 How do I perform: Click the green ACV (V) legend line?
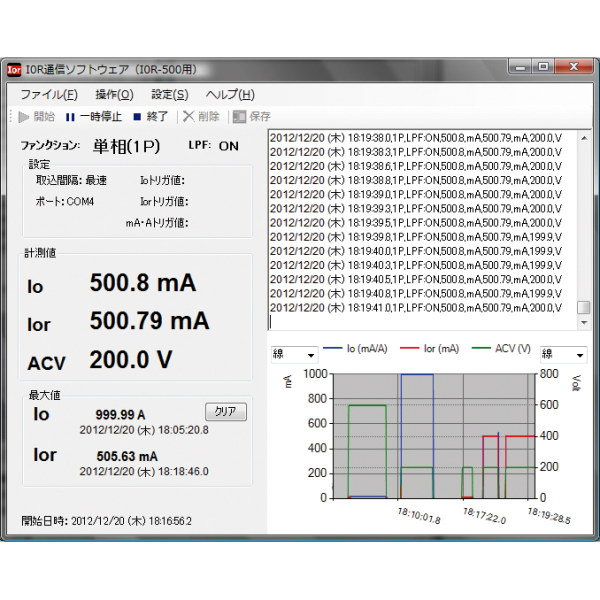(481, 348)
